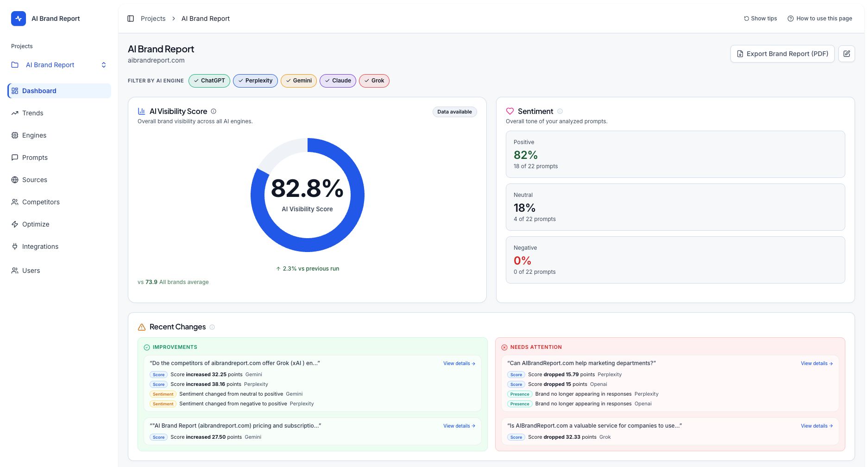Navigate to Prompts
The height and width of the screenshot is (467, 868).
click(x=59, y=158)
